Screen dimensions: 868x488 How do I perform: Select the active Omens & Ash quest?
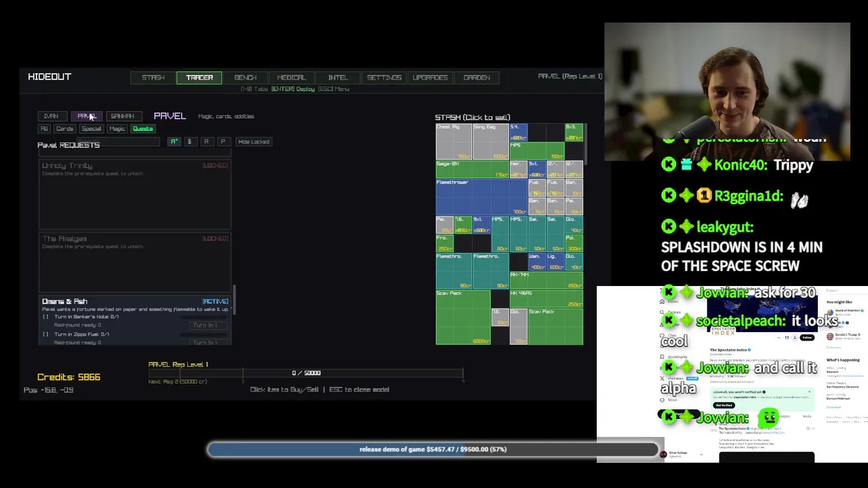coord(135,321)
